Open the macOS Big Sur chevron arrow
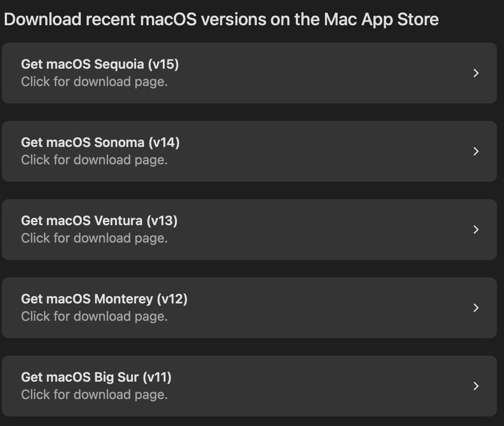504x426 pixels. pos(476,386)
